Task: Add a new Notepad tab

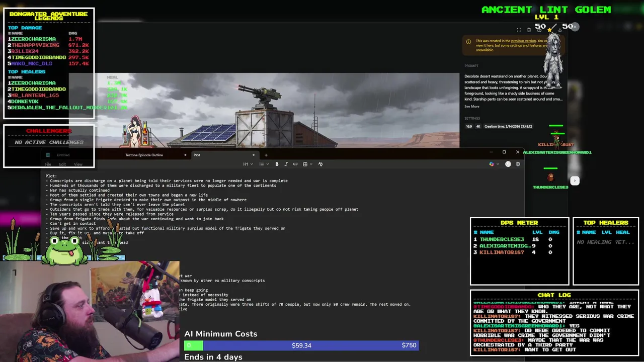Action: pyautogui.click(x=266, y=155)
